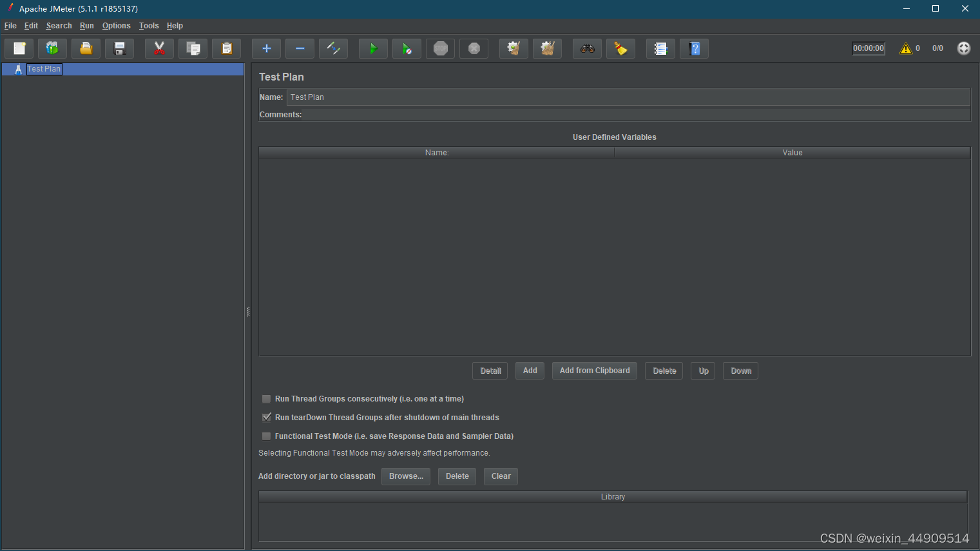Clear the classpath library list
Viewport: 980px width, 551px height.
[501, 476]
